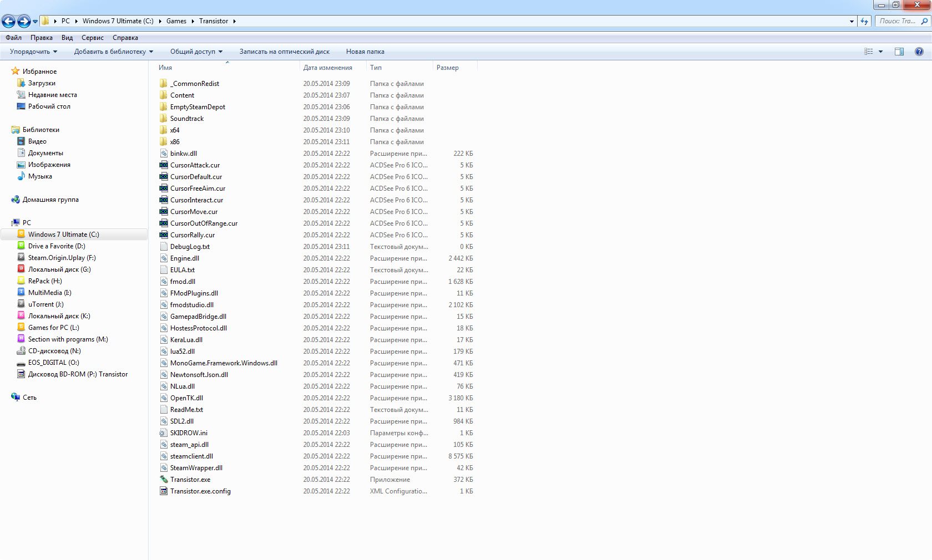Click the Forward navigation arrow button
932x560 pixels.
(23, 22)
